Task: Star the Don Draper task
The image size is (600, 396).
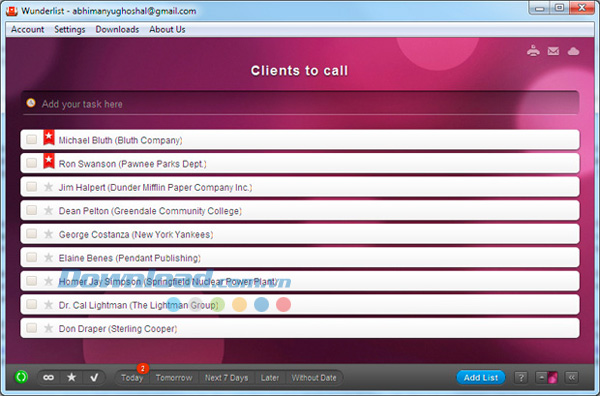Action: pos(48,328)
